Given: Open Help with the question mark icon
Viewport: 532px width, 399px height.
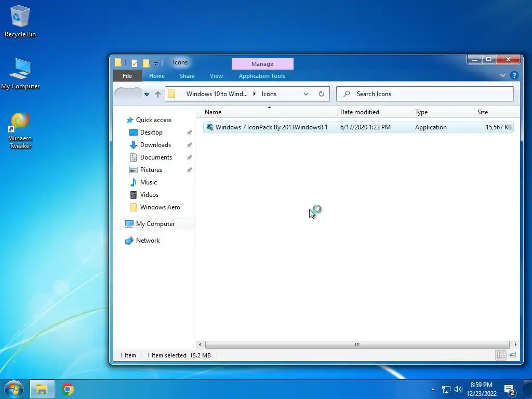Looking at the screenshot, I should [x=514, y=75].
